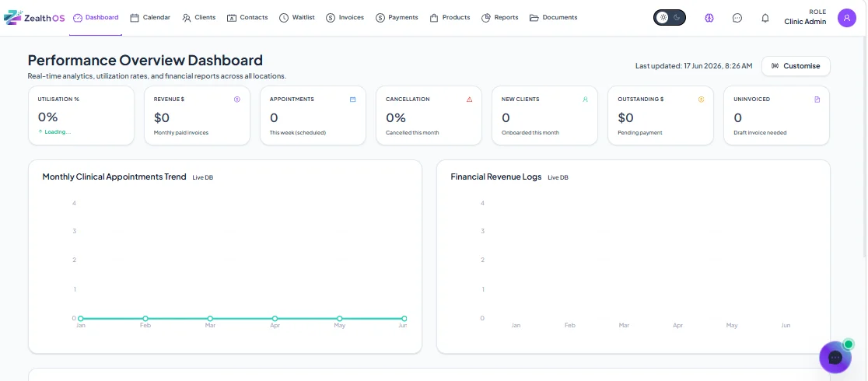Navigate to Contacts
The width and height of the screenshot is (868, 381).
click(x=247, y=18)
